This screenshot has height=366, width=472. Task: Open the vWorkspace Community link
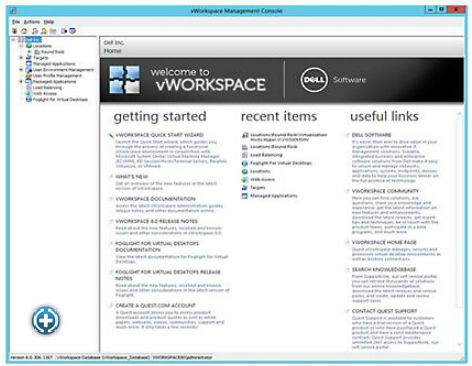point(385,191)
